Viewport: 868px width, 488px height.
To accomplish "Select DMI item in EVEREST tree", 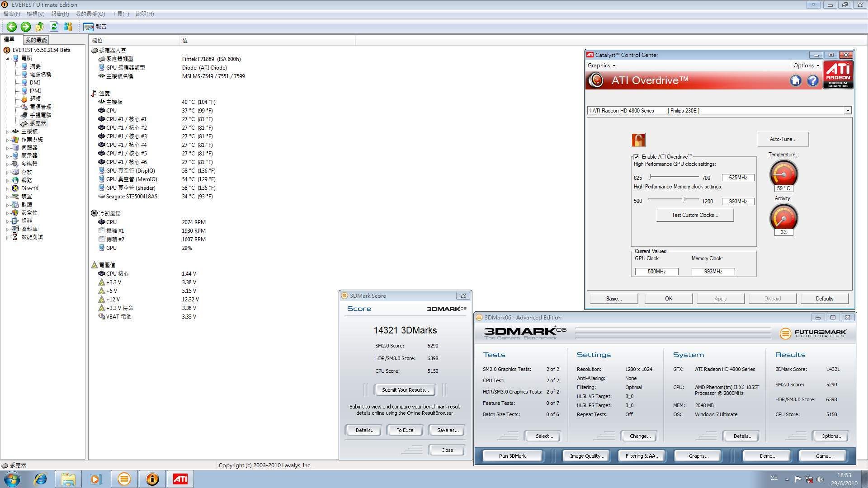I will [x=35, y=82].
